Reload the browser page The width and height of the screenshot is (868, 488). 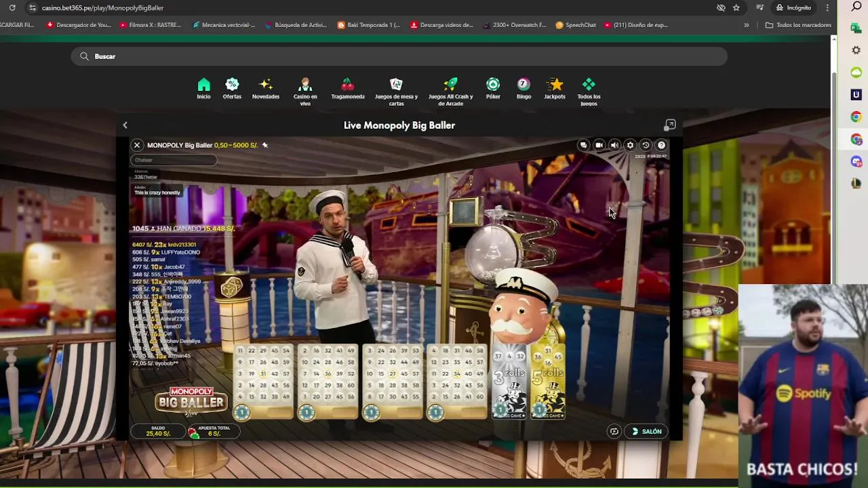(x=12, y=7)
